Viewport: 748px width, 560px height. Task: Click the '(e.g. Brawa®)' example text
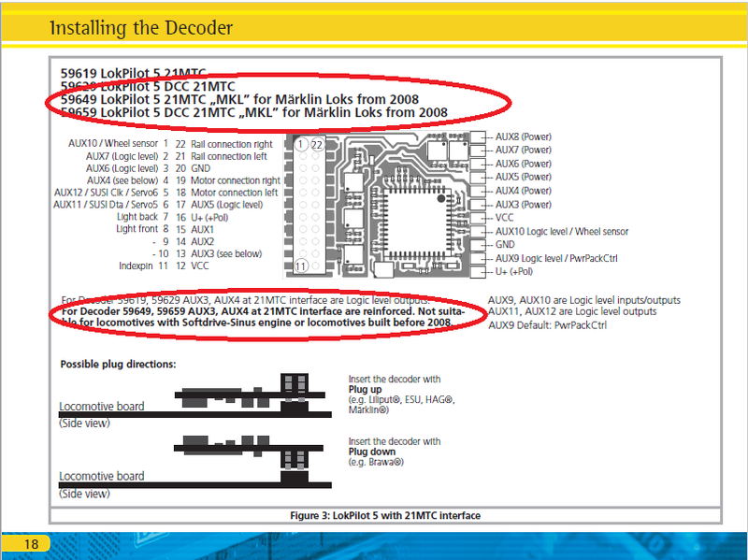point(376,462)
